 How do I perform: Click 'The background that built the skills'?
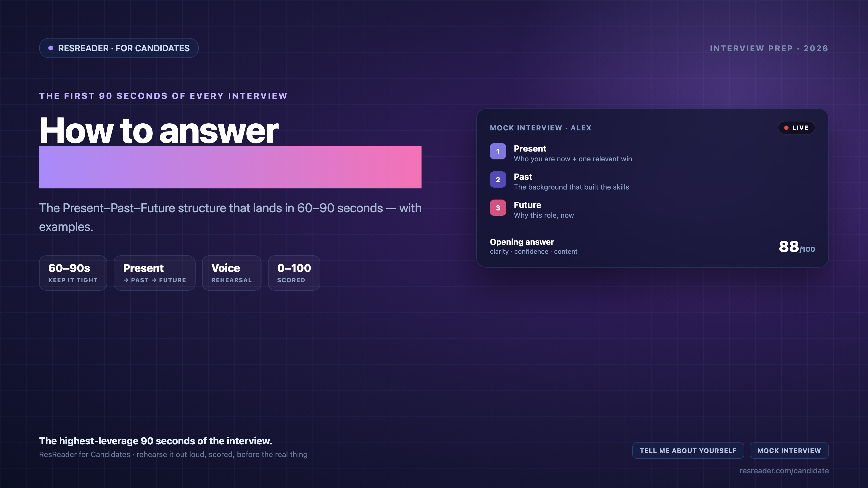(x=572, y=187)
